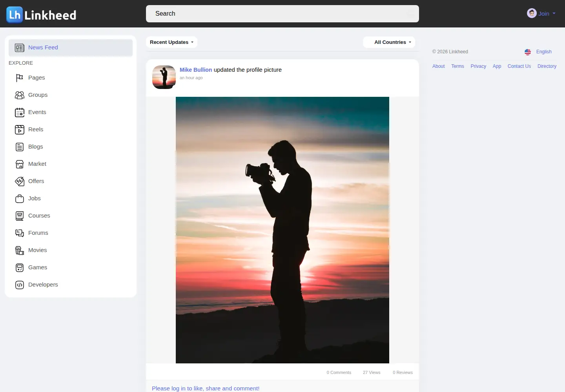Click the Pages flag icon
This screenshot has height=392, width=565.
[x=20, y=78]
